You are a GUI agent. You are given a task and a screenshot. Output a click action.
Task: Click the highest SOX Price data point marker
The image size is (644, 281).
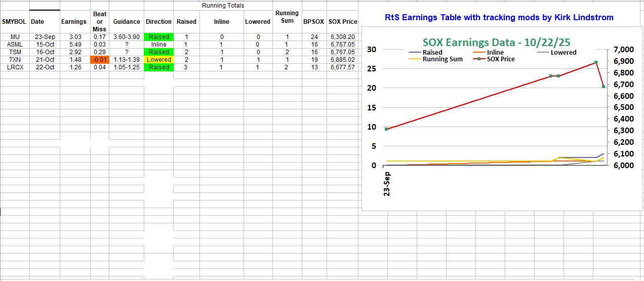[596, 62]
